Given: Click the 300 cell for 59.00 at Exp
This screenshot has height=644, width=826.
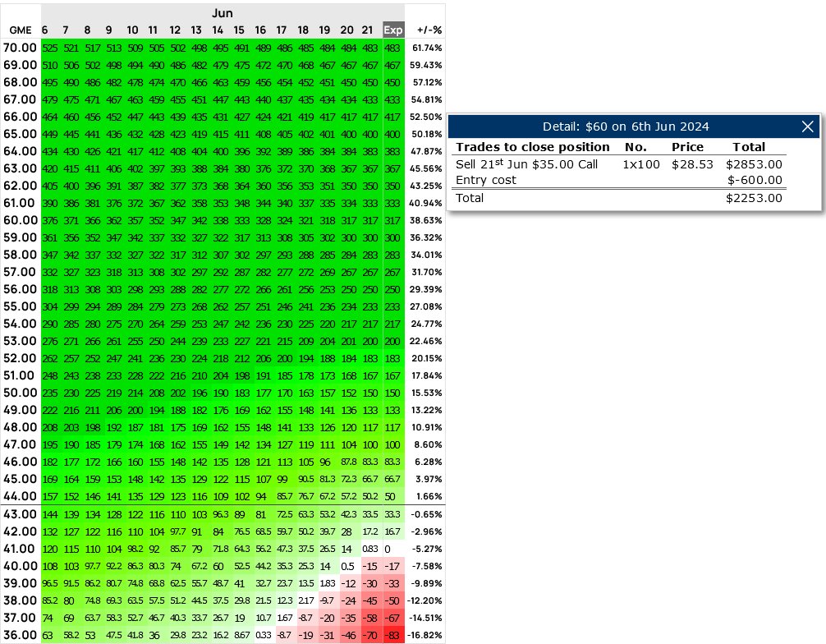Looking at the screenshot, I should pos(392,237).
